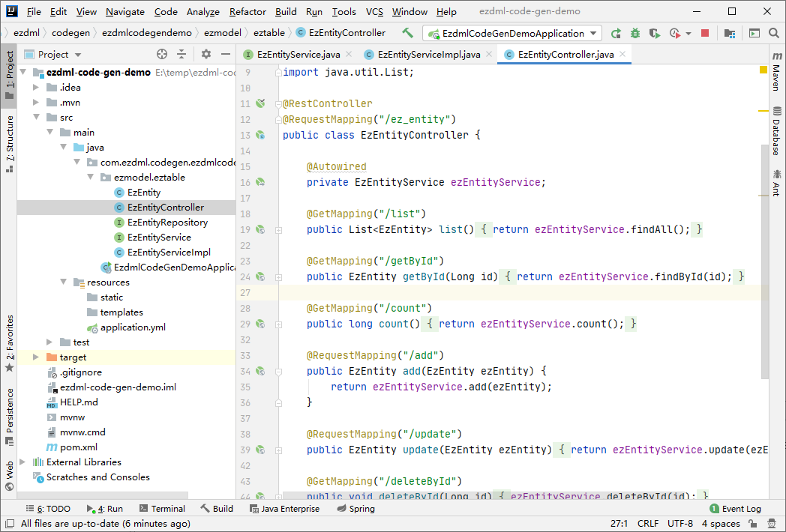
Task: Click the Build project hammer icon
Action: coord(407,33)
